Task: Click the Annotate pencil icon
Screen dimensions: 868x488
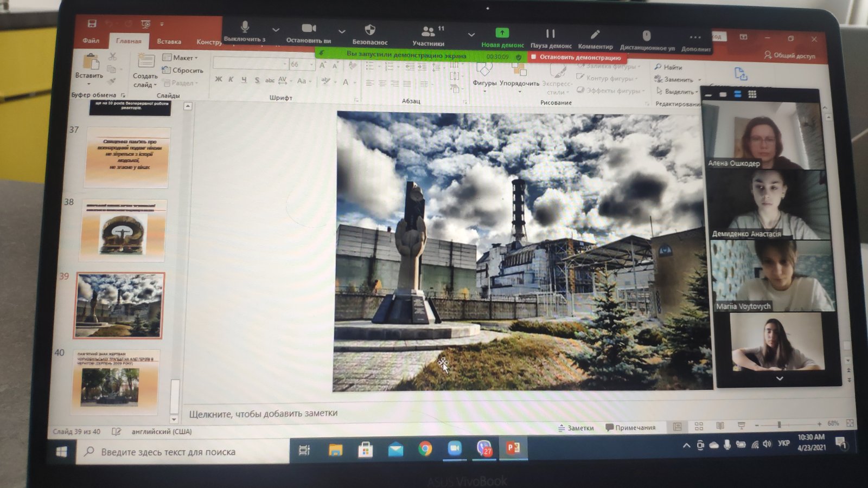Action: coord(595,35)
